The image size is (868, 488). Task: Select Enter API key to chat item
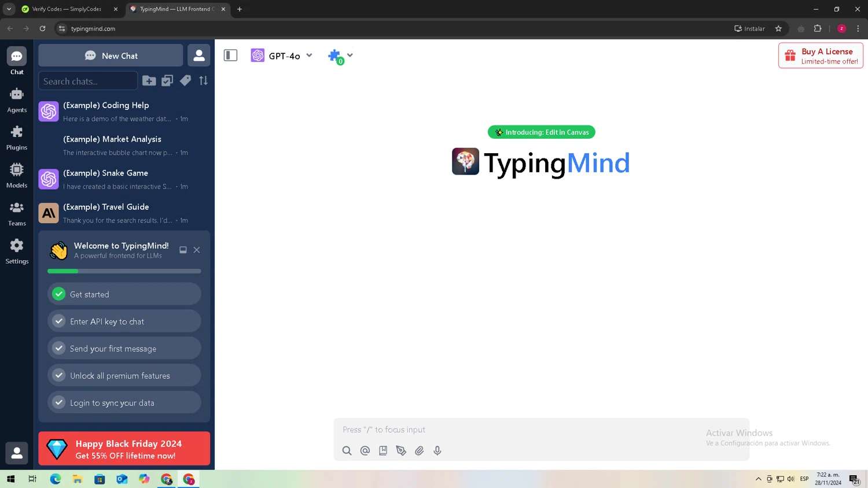point(124,321)
